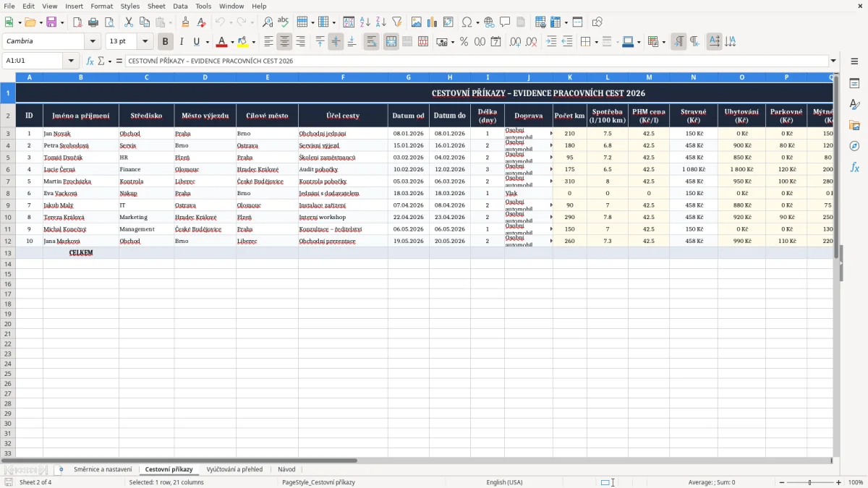
Task: Apply the red font color
Action: pyautogui.click(x=221, y=42)
